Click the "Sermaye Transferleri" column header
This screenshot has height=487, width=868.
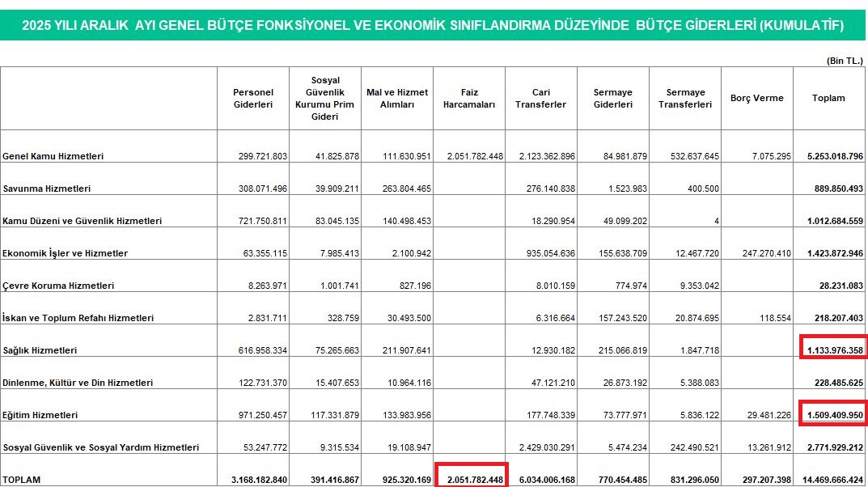tap(684, 98)
